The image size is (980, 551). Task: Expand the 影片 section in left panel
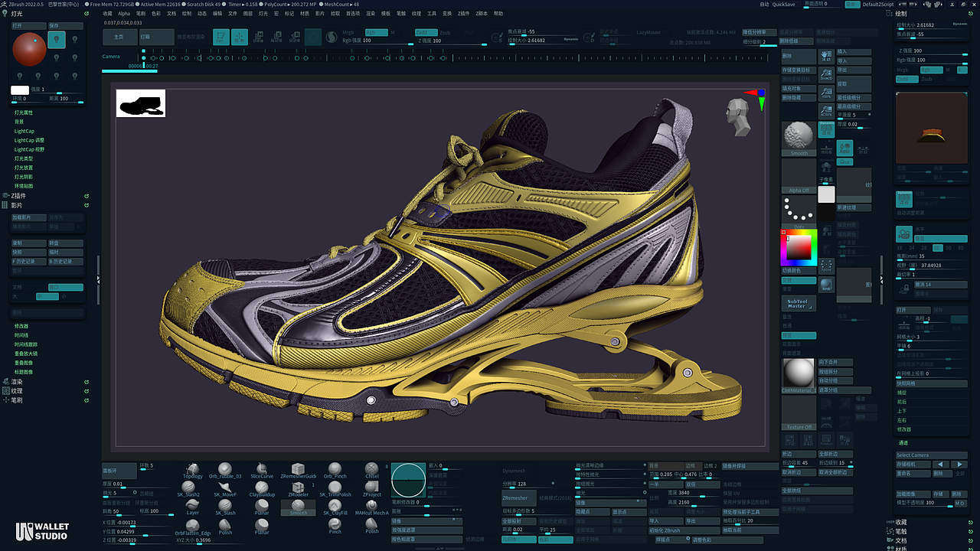click(x=16, y=205)
